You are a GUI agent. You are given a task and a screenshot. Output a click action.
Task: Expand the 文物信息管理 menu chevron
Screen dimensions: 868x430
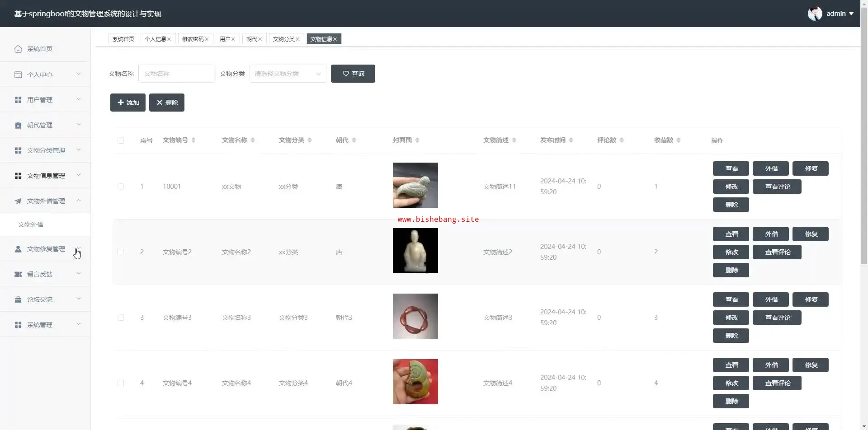[79, 175]
